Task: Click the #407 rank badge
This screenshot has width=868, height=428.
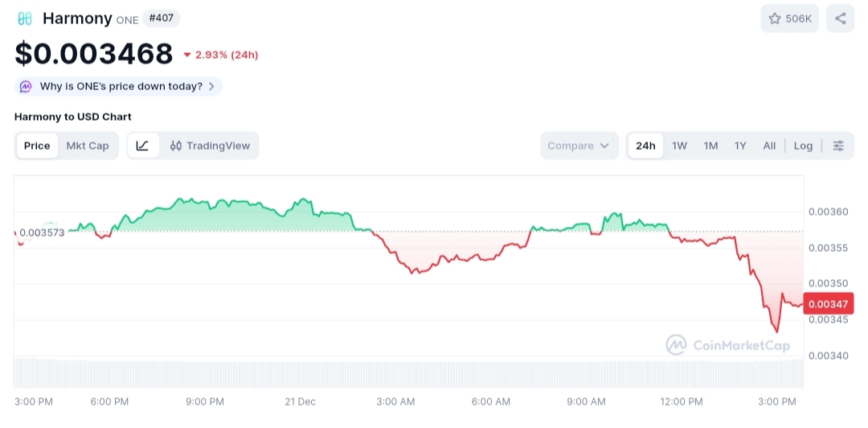Action: 161,19
